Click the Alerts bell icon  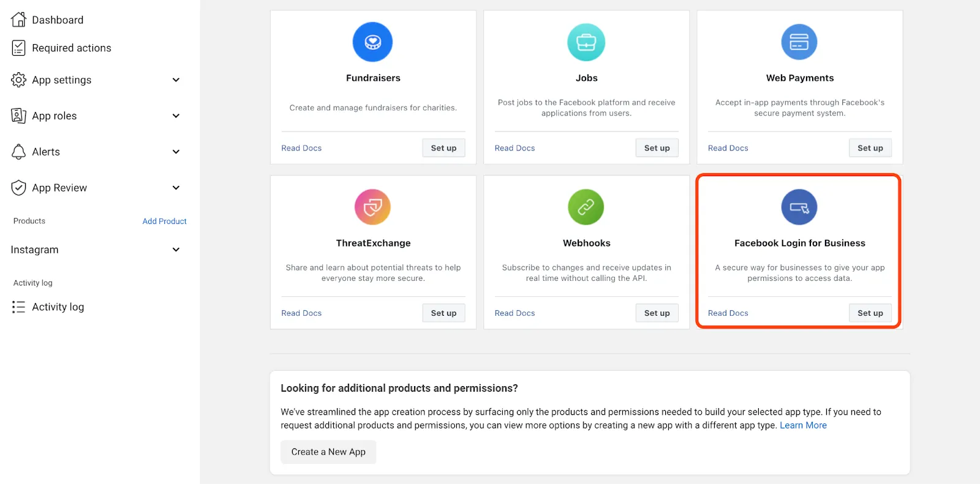[x=18, y=152]
